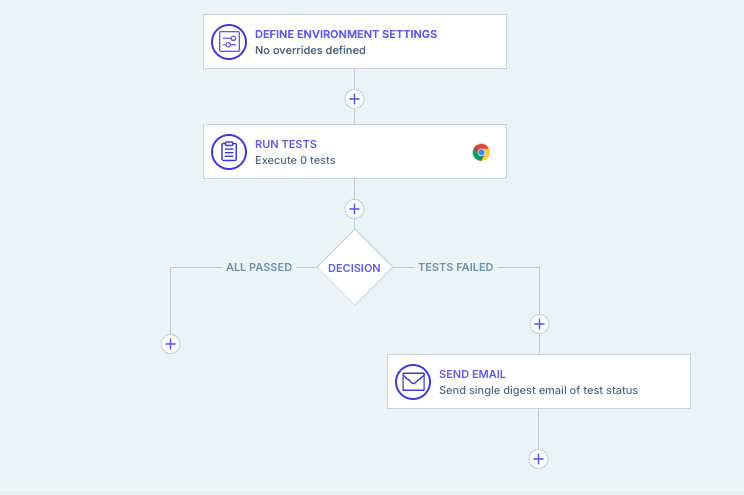Click the "No overrides defined" text
Screen dimensions: 744x495
coord(310,50)
